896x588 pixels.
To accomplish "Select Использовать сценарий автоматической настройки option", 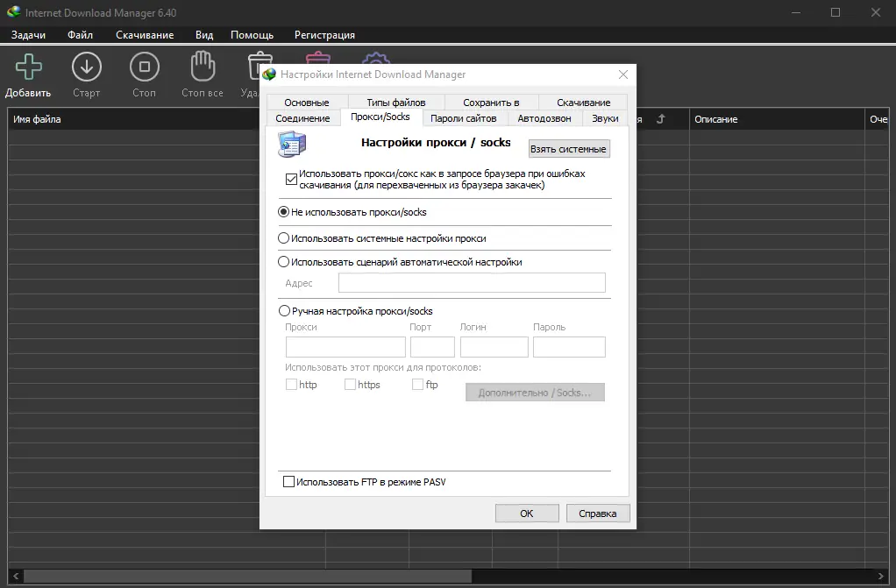I will pyautogui.click(x=283, y=262).
